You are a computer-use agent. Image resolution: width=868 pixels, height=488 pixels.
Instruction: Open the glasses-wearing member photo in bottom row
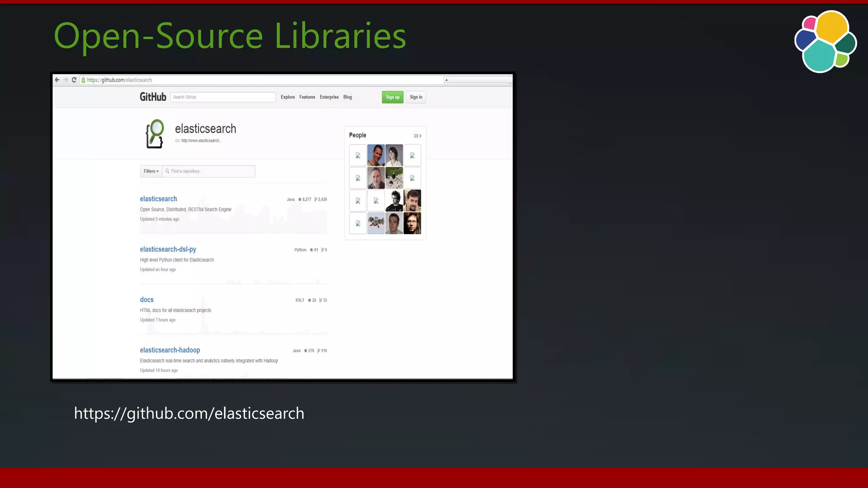tap(412, 223)
